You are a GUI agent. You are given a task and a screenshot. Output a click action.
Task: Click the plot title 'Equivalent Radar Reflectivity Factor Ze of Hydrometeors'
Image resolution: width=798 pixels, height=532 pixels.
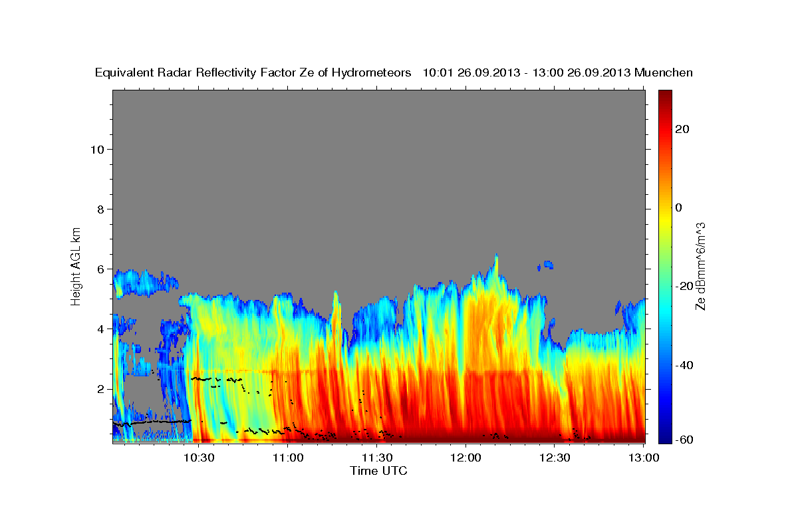pos(253,73)
